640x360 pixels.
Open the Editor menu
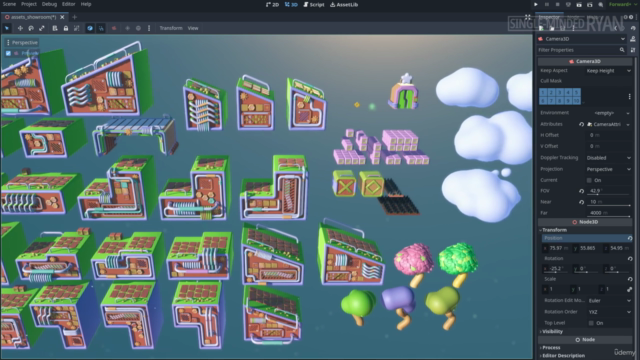(x=69, y=4)
